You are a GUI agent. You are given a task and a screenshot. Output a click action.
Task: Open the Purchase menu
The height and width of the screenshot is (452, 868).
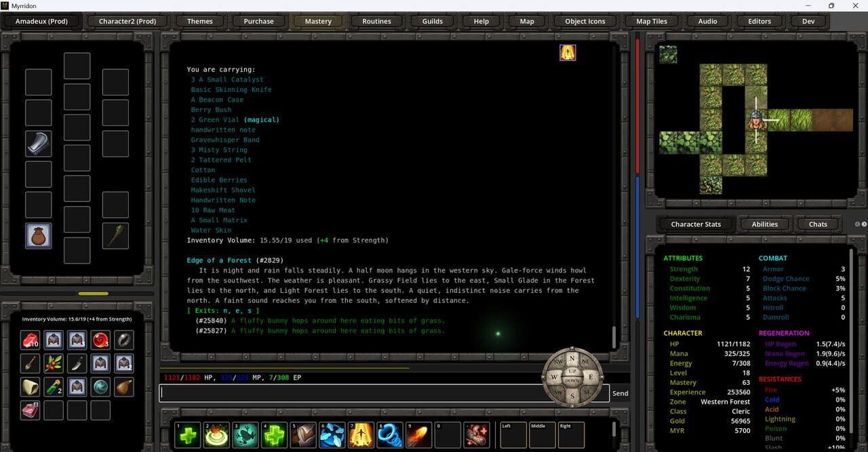pos(259,21)
